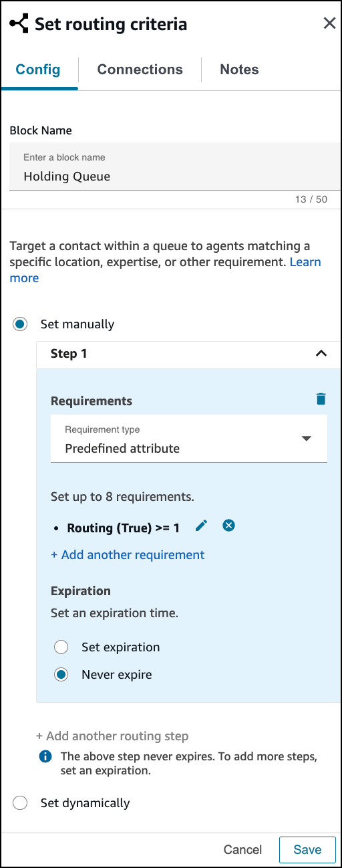Click the Save button
This screenshot has width=342, height=868.
(x=307, y=850)
